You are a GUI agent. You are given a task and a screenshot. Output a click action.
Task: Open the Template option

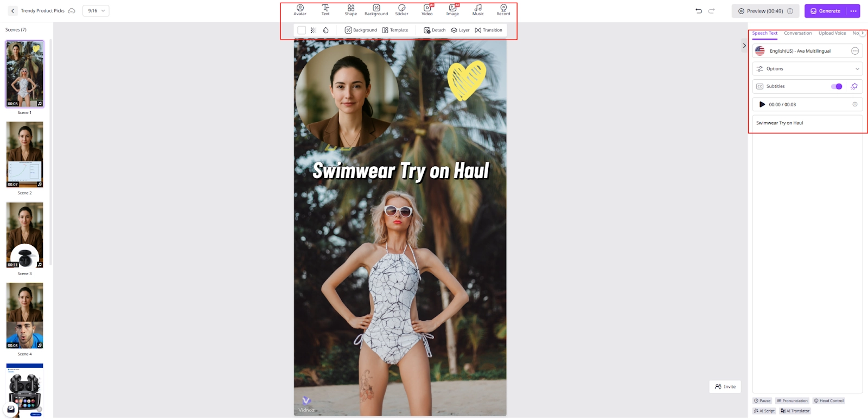click(395, 30)
